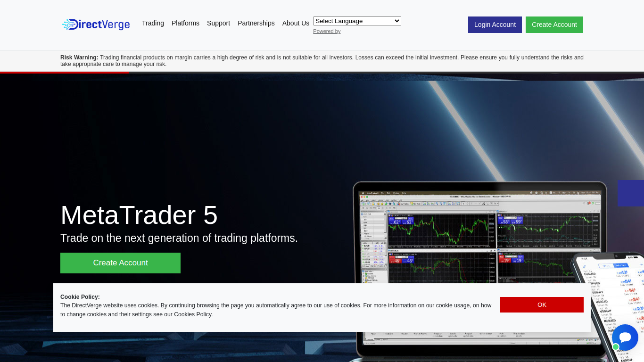Viewport: 644px width, 362px height.
Task: Click the Cookie Policy heading text
Action: (x=80, y=297)
